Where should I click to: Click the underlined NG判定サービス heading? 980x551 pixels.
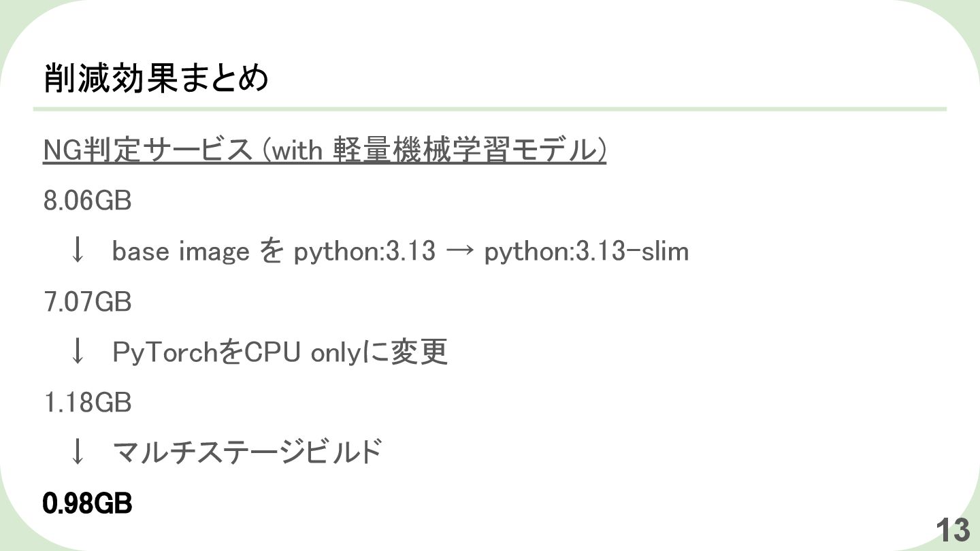[325, 150]
